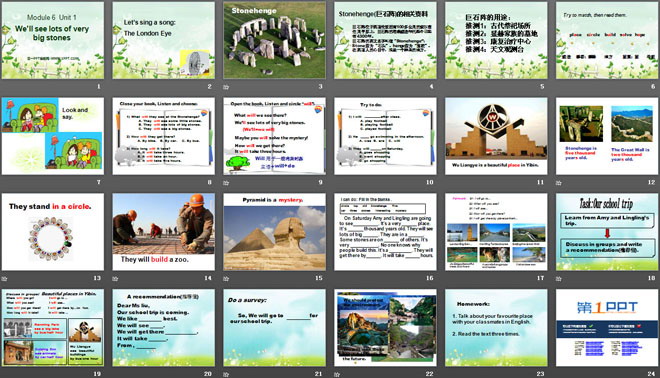Click the animation star icon under slide 18
The width and height of the screenshot is (660, 378).
coord(559,278)
